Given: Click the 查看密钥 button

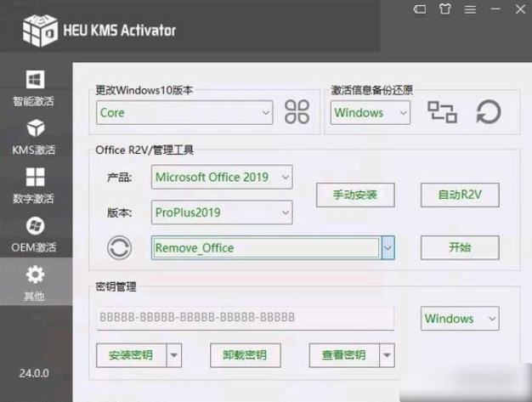Looking at the screenshot, I should coord(344,355).
